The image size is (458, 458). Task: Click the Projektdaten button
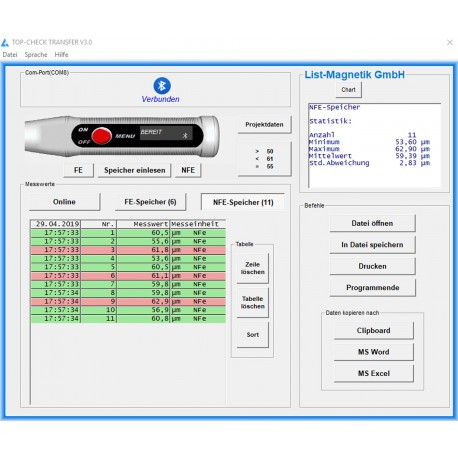264,125
